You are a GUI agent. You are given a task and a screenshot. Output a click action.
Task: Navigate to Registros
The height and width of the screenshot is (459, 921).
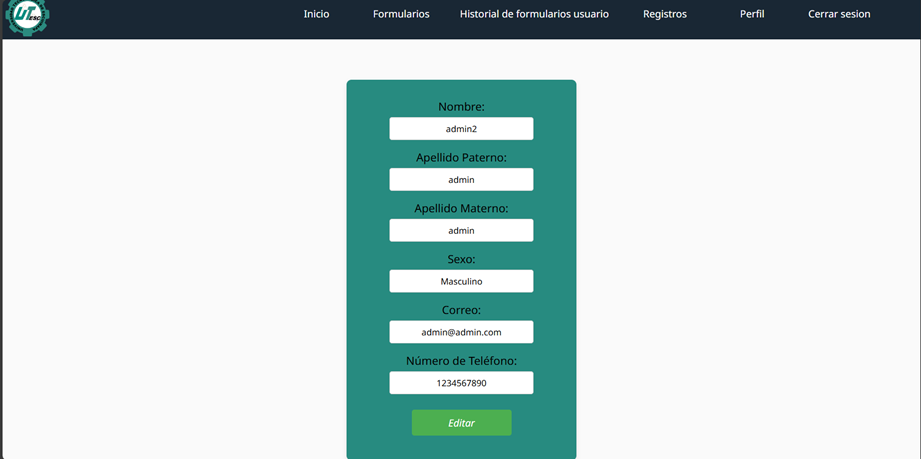tap(664, 14)
